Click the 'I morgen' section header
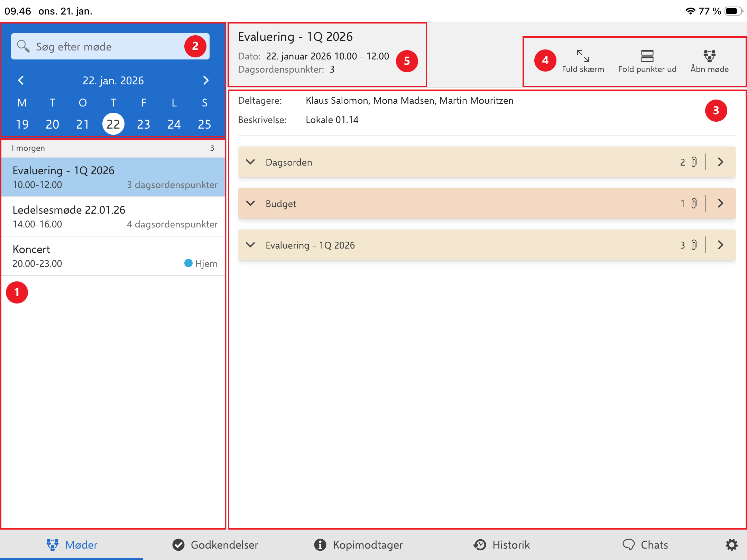The height and width of the screenshot is (560, 747). 113,148
